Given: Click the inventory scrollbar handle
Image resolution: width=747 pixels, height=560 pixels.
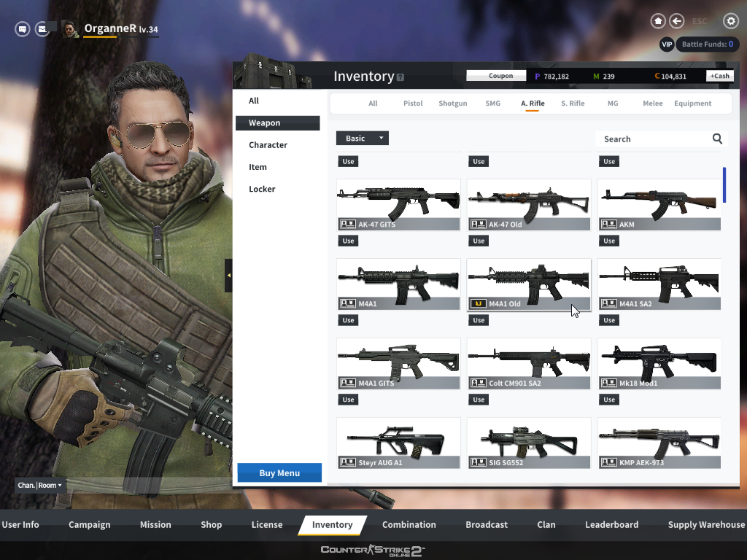Looking at the screenshot, I should pos(724,184).
